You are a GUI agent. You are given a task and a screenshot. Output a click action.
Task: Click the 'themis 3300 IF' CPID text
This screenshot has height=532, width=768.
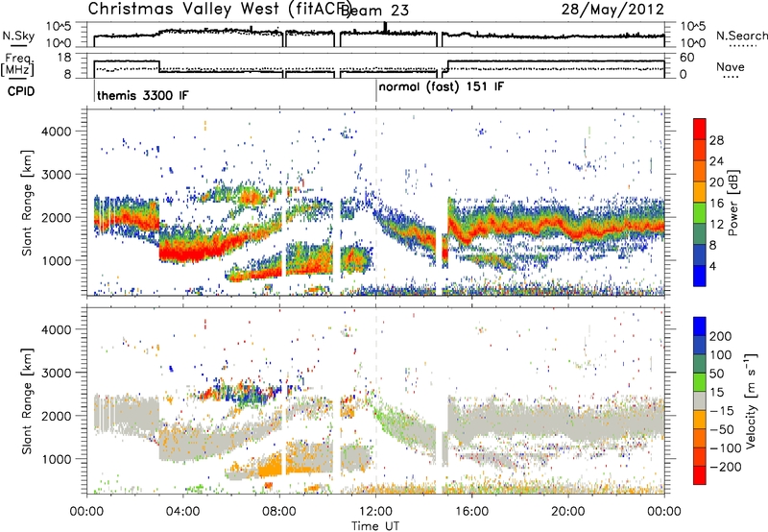coord(142,95)
